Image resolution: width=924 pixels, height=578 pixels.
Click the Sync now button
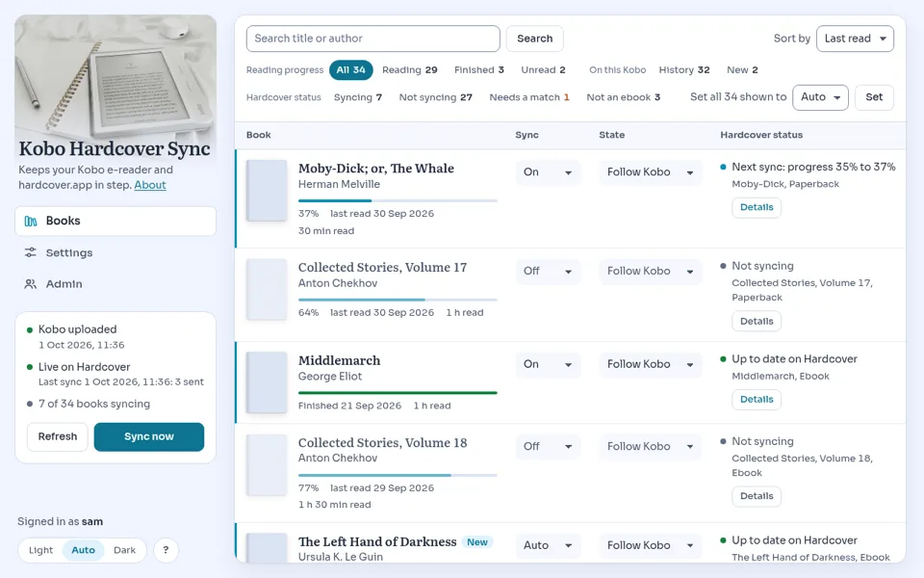tap(149, 436)
